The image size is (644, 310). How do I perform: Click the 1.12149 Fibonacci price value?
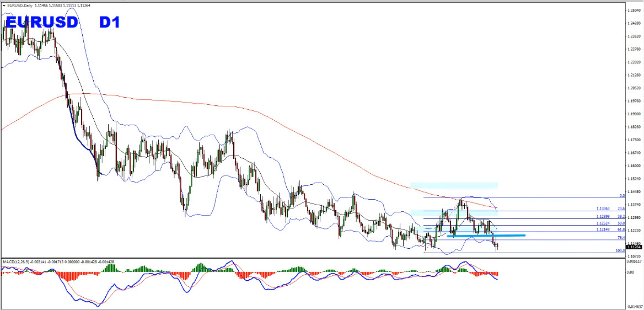(x=604, y=229)
